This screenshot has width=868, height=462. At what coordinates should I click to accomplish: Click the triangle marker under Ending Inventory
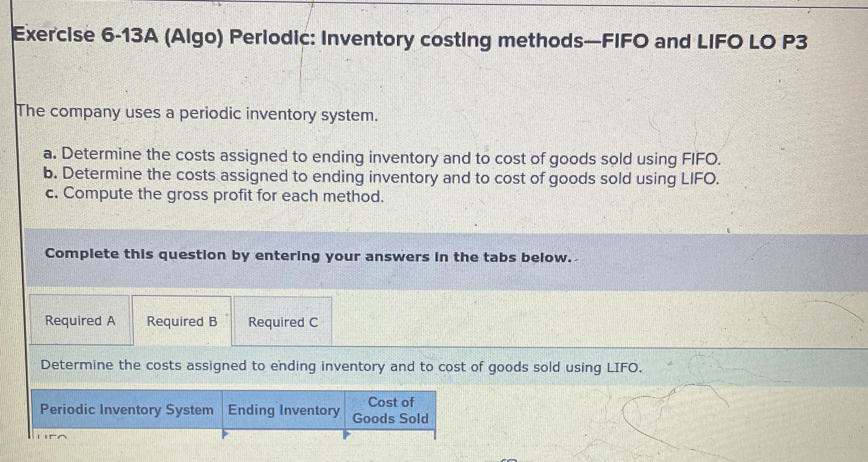click(226, 433)
